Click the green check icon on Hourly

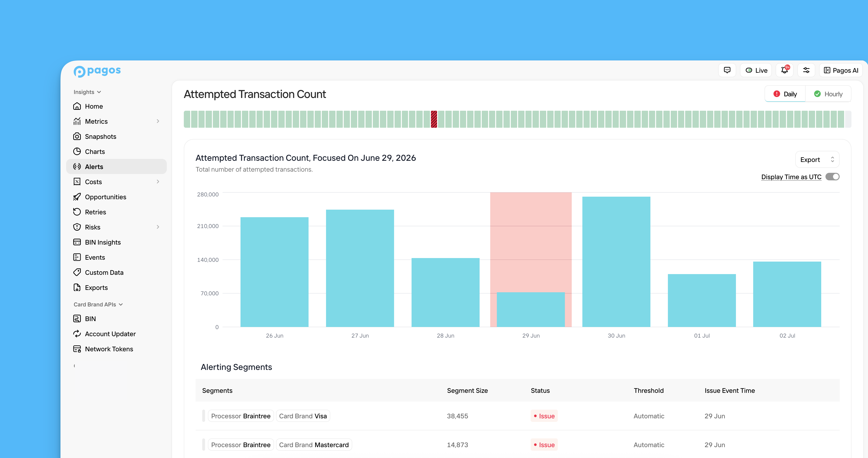(x=817, y=94)
